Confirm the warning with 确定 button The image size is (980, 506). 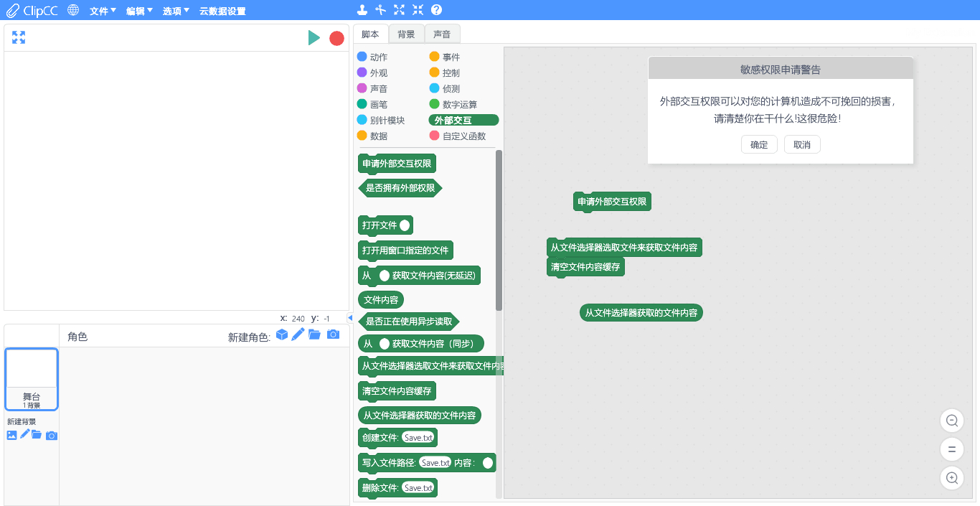(x=759, y=144)
